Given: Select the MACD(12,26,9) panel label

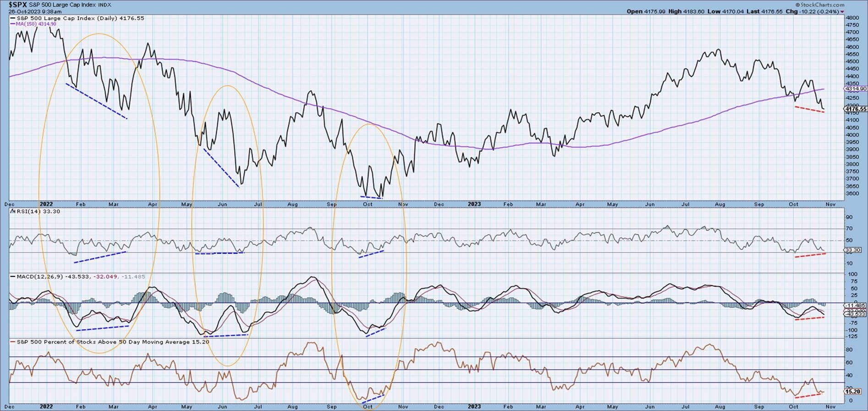Looking at the screenshot, I should point(36,277).
